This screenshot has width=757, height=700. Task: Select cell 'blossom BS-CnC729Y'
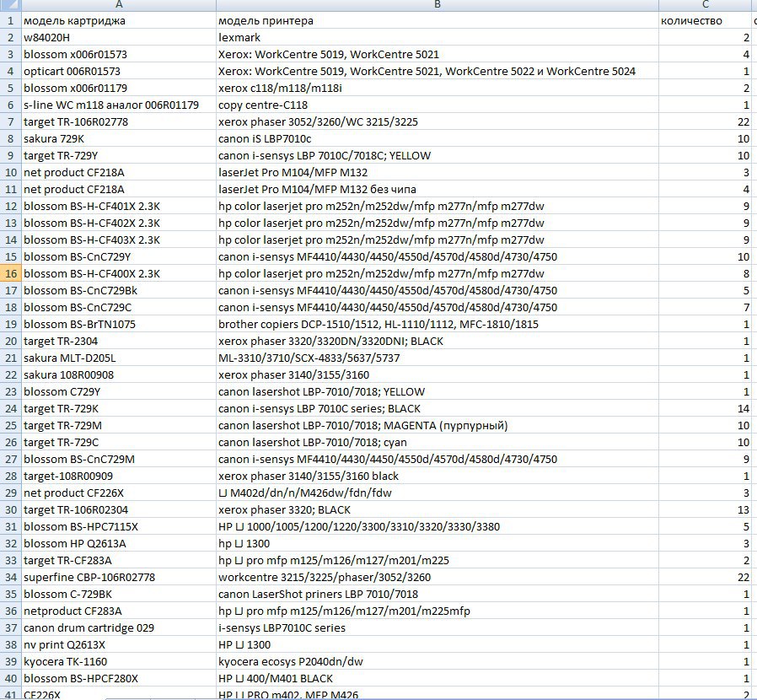click(x=119, y=257)
